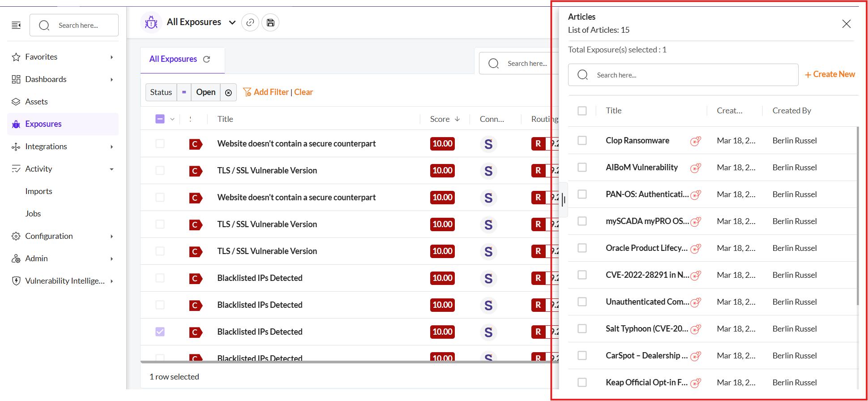Select all articles with header checkbox

pos(582,111)
